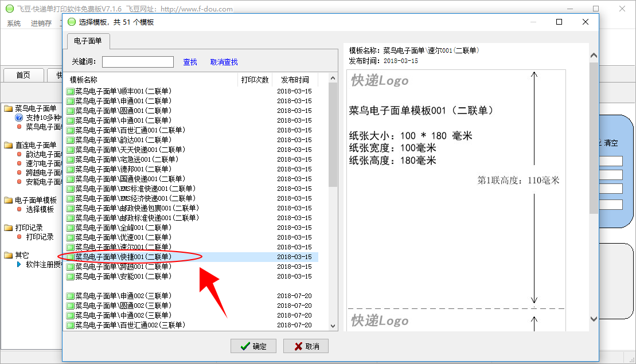Click the red bullet beside 韵达电子面

click(x=19, y=154)
